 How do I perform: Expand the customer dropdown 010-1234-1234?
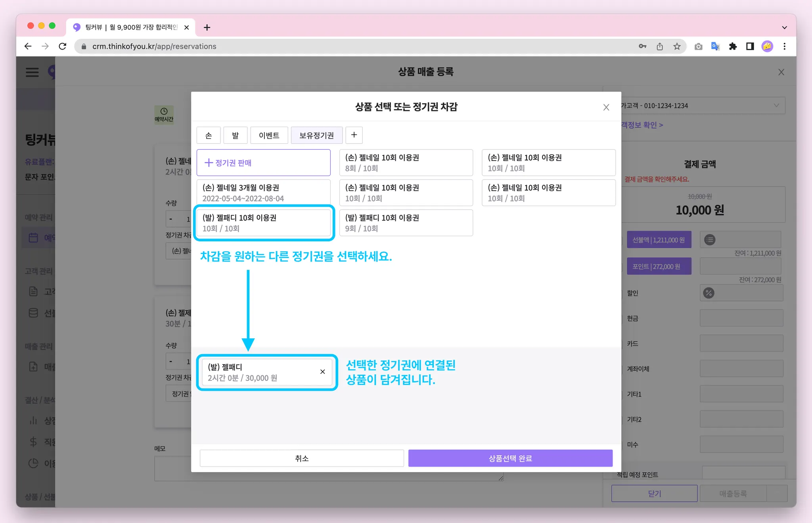pyautogui.click(x=776, y=105)
